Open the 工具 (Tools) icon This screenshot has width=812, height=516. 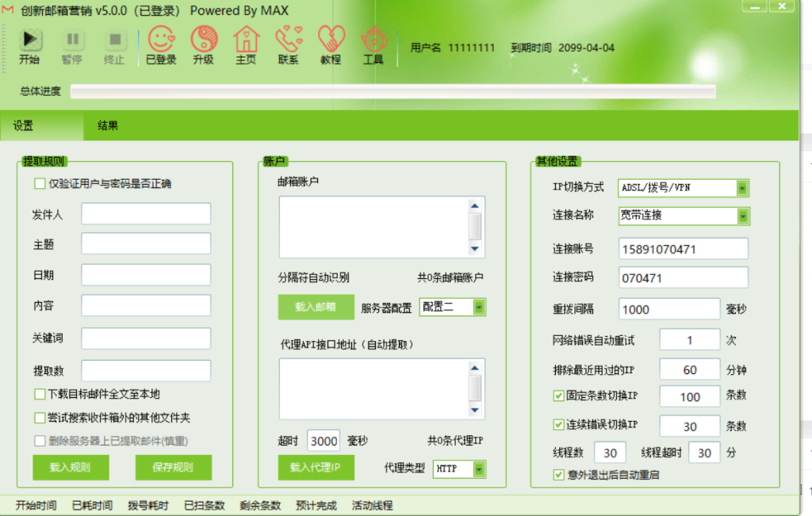tap(373, 40)
